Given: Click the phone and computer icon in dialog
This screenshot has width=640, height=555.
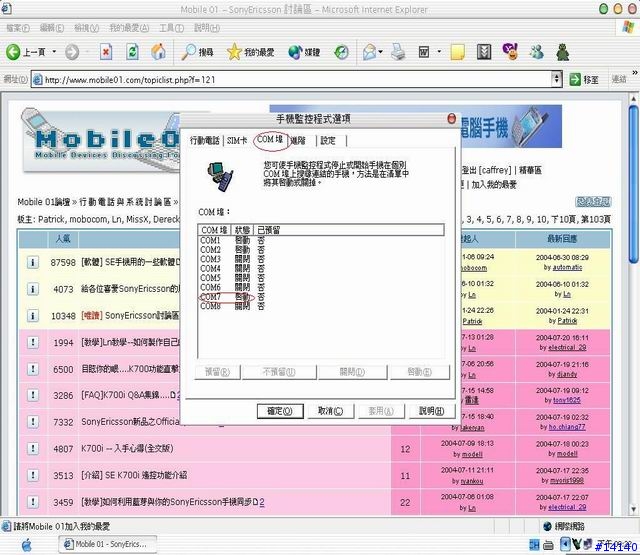Looking at the screenshot, I should [x=220, y=176].
